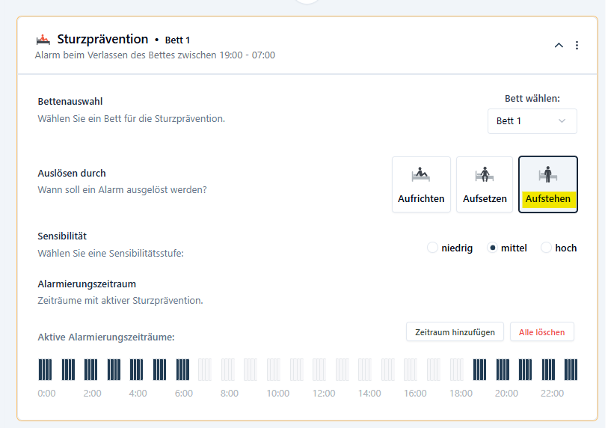This screenshot has height=428, width=606.
Task: Click the 6:00 timeline block
Action: tap(183, 370)
